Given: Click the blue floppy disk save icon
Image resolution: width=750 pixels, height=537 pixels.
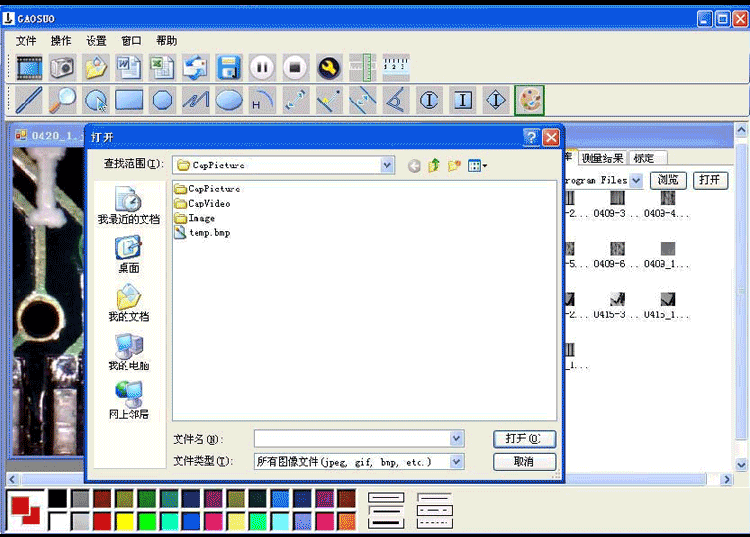Looking at the screenshot, I should tap(229, 67).
